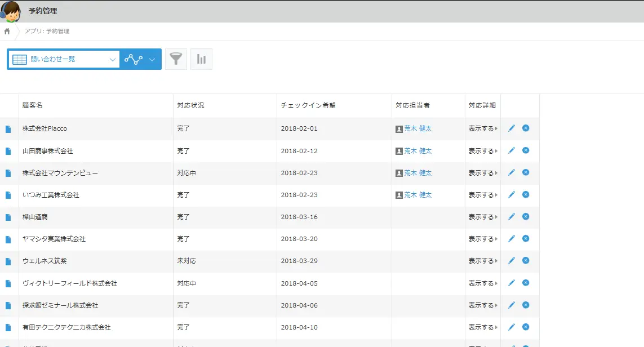Image resolution: width=644 pixels, height=347 pixels.
Task: Expand the dropdown arrow beside graph icon
Action: point(152,59)
